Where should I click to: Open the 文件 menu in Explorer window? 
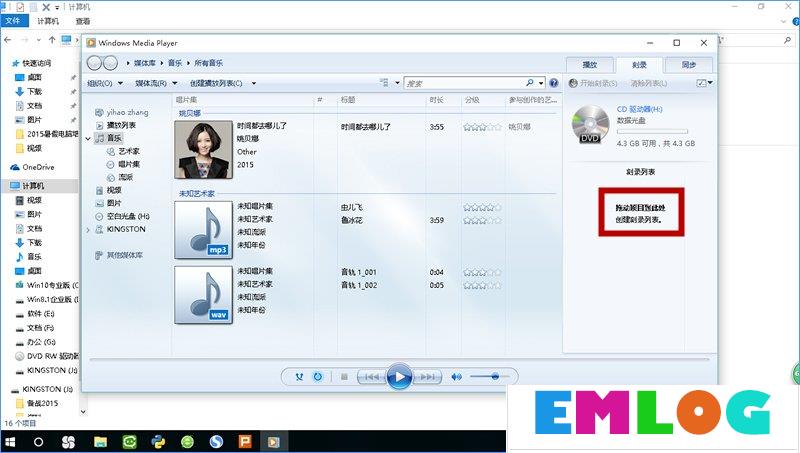pos(13,21)
